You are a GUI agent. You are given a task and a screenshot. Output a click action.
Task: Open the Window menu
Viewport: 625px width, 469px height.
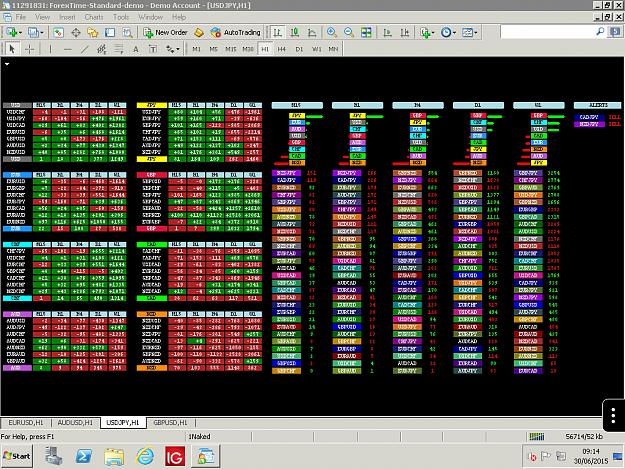tap(151, 17)
